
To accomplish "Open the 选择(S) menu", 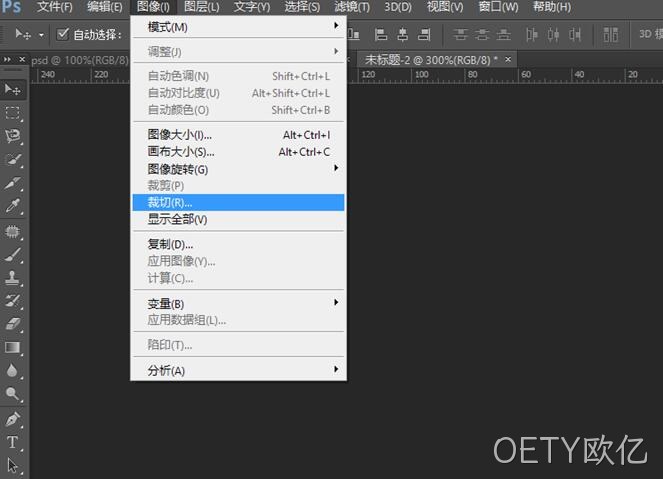I will [302, 7].
